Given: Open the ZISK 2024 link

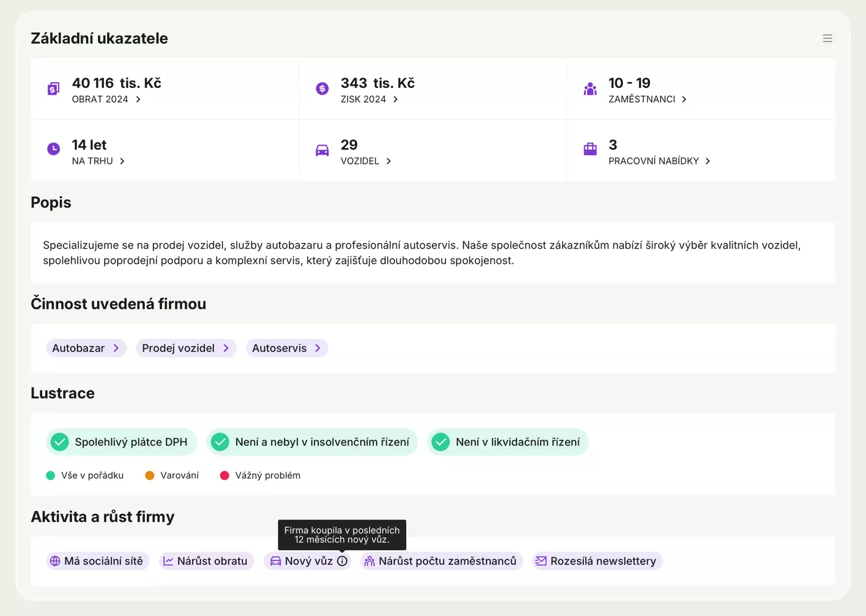Looking at the screenshot, I should coord(370,99).
